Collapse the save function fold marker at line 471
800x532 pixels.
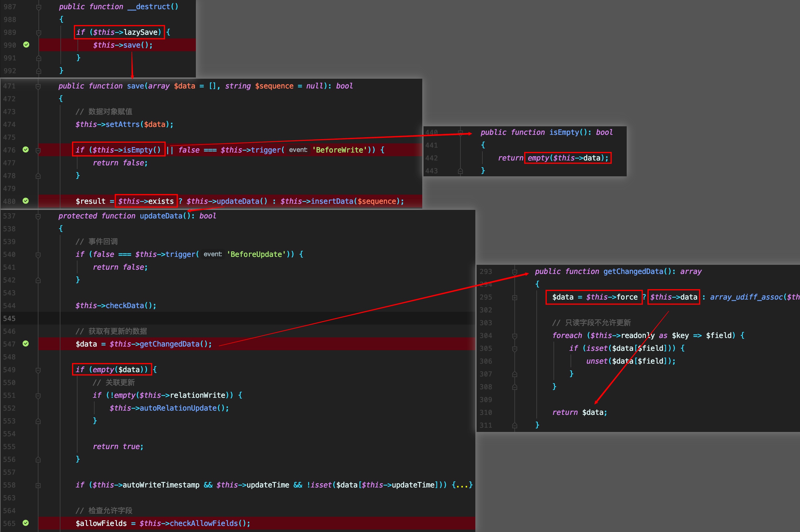click(x=38, y=86)
